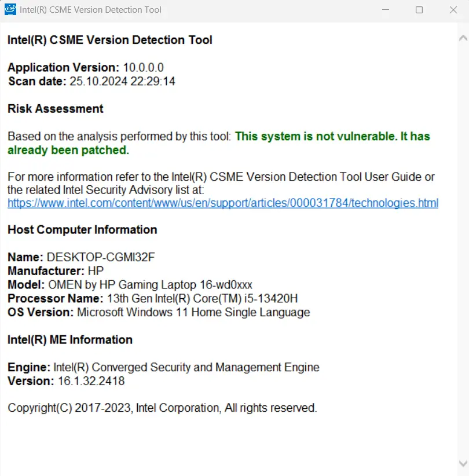
Task: Click the Risk Assessment heading
Action: tap(56, 109)
